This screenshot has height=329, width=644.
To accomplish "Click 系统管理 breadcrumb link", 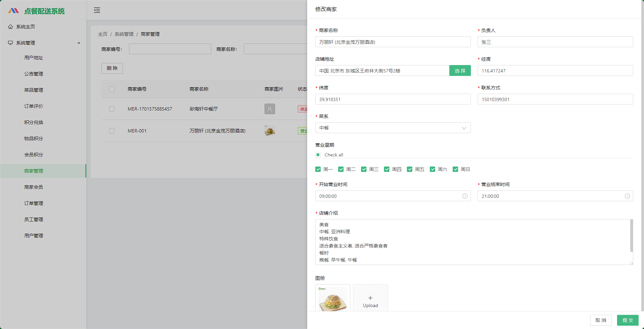I will tap(124, 34).
